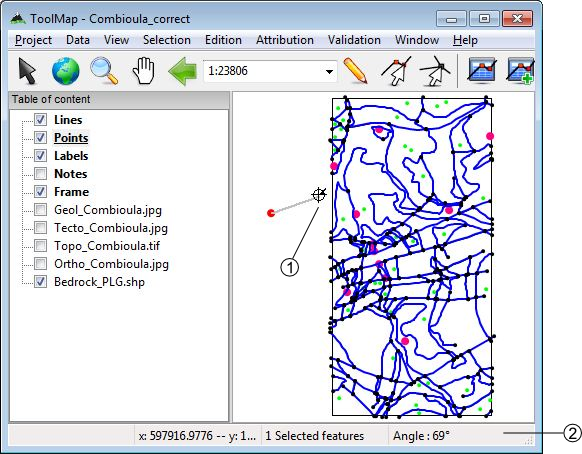Open the Help menu
Image resolution: width=582 pixels, height=454 pixels.
click(x=465, y=40)
